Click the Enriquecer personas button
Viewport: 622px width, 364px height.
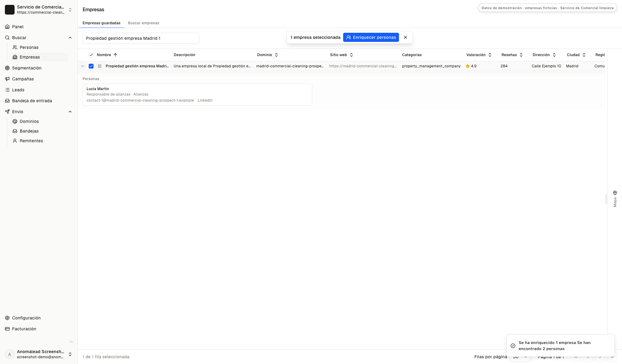click(x=371, y=37)
